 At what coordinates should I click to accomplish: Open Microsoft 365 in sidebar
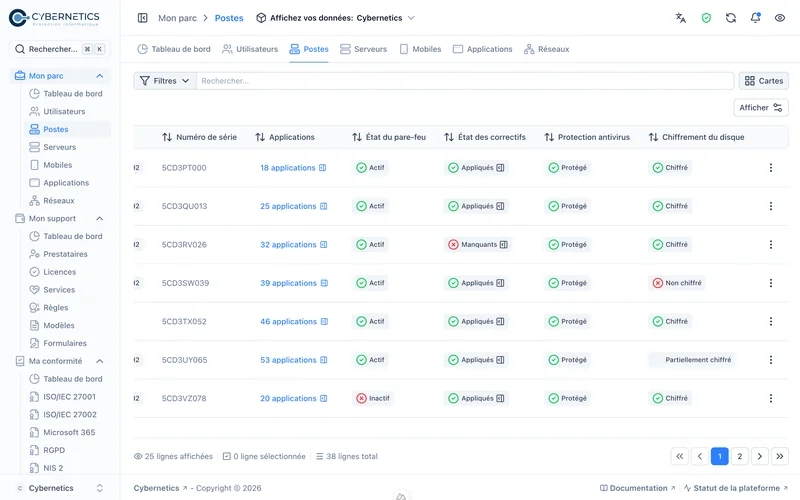point(69,432)
